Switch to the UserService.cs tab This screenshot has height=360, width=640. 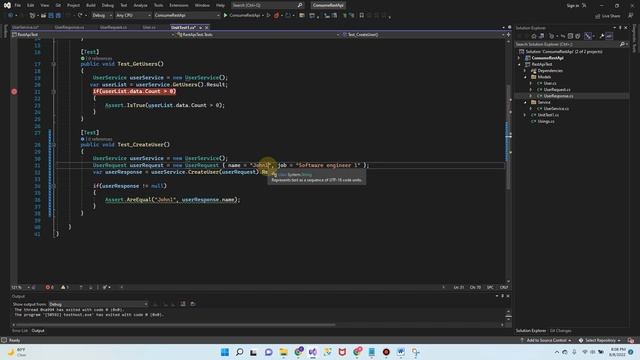click(x=26, y=27)
